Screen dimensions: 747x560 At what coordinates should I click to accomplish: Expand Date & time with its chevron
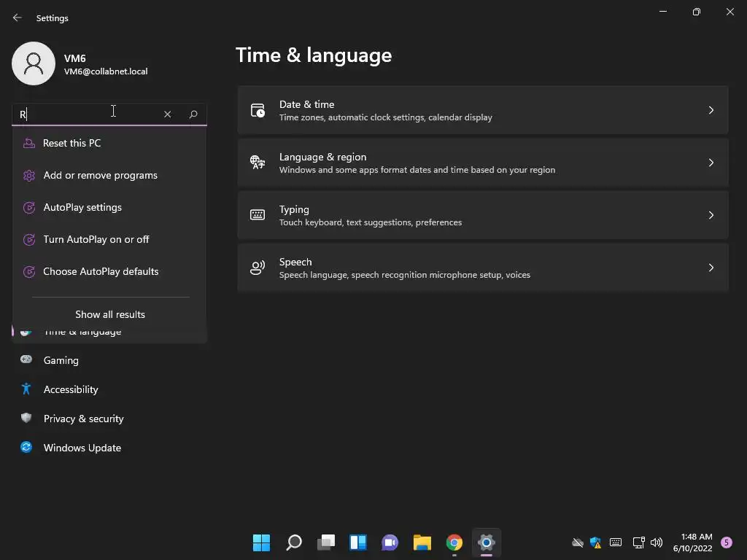(711, 110)
